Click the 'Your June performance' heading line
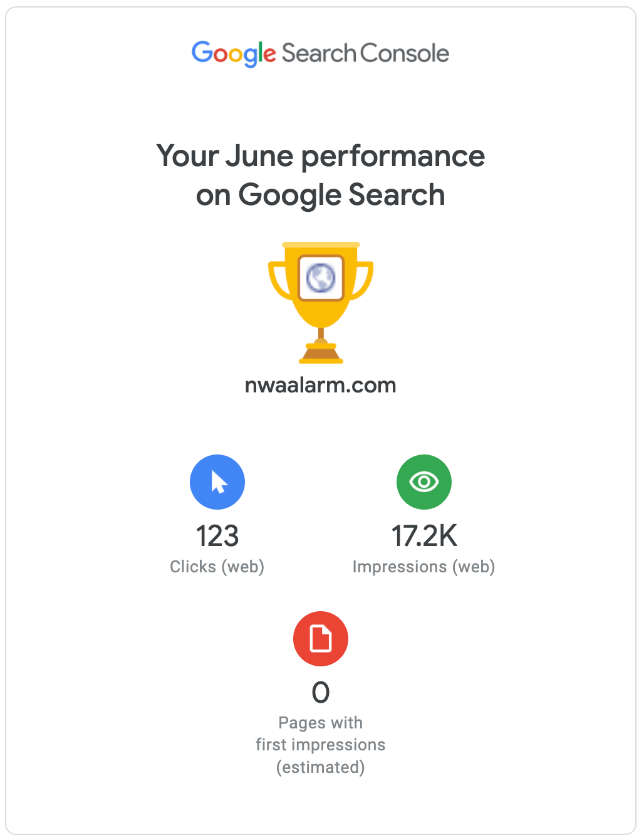 pyautogui.click(x=321, y=156)
